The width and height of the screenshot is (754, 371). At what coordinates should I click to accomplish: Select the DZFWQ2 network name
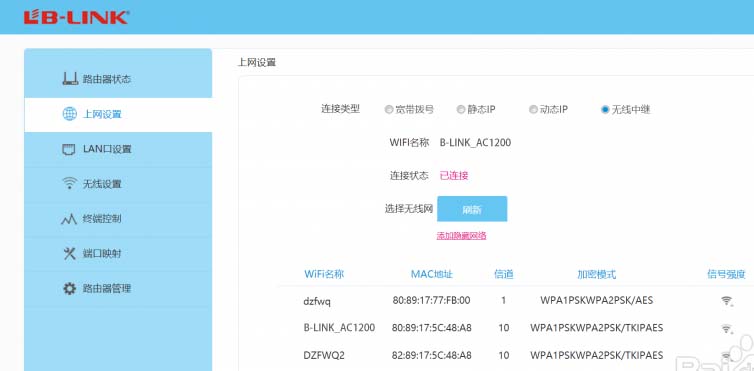[324, 356]
